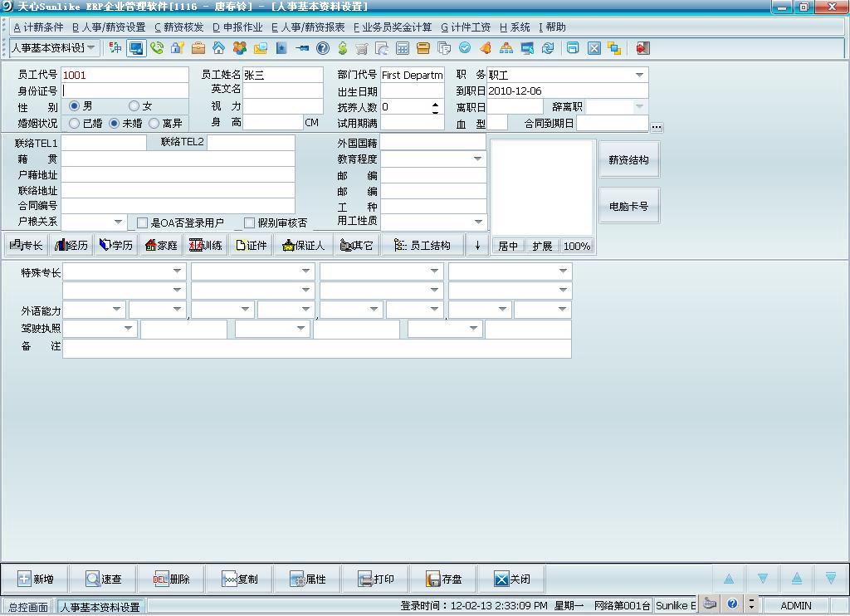Click the language switch toolbar icon
The width and height of the screenshot is (850, 616).
115,48
